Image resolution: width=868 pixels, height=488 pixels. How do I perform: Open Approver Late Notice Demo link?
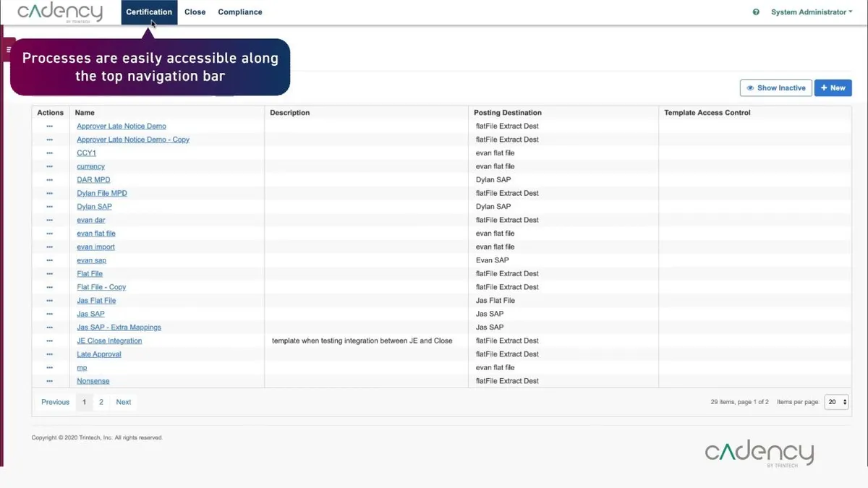click(122, 127)
